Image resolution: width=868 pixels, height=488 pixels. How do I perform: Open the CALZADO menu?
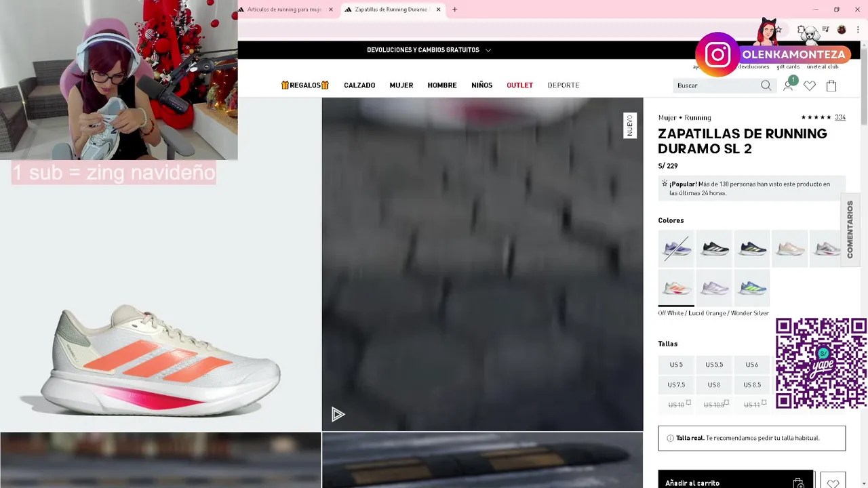pyautogui.click(x=359, y=85)
